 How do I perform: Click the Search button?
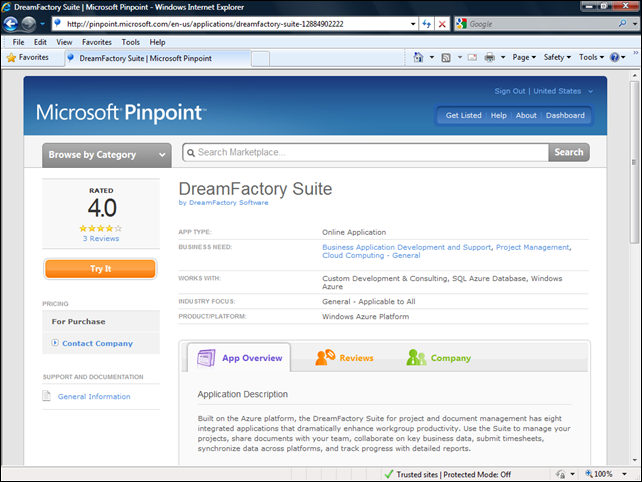click(569, 152)
